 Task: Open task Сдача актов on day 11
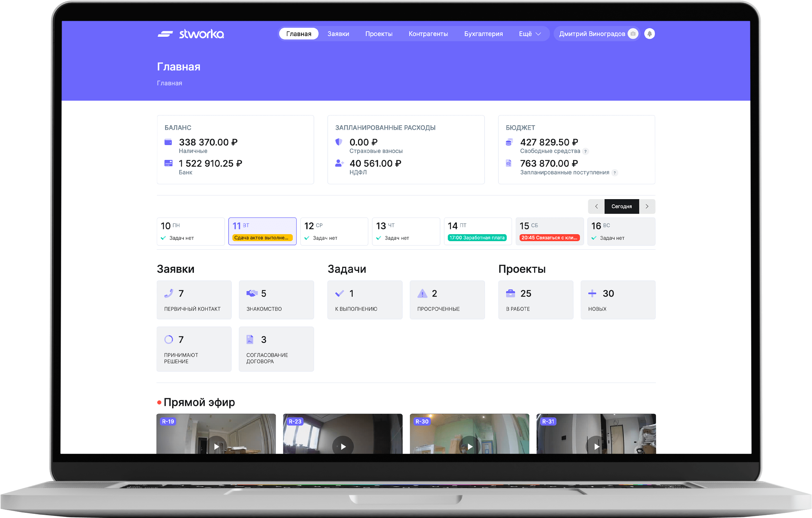coord(262,238)
